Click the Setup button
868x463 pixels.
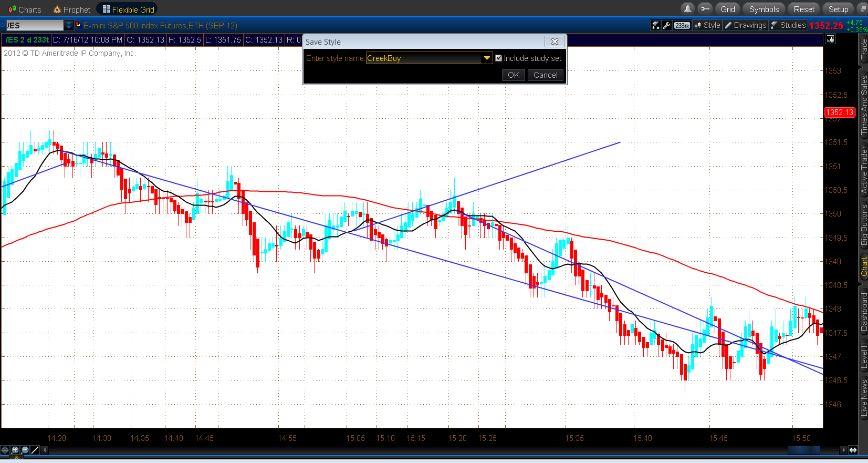(x=838, y=9)
